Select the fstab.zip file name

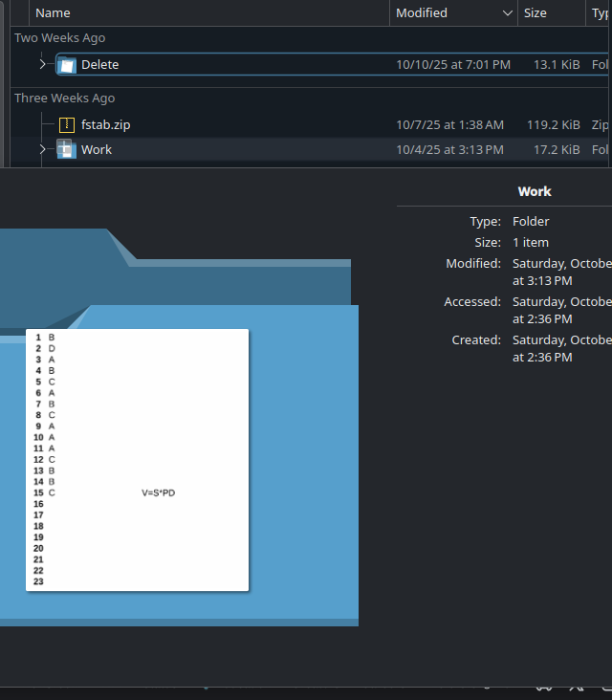[x=106, y=125]
